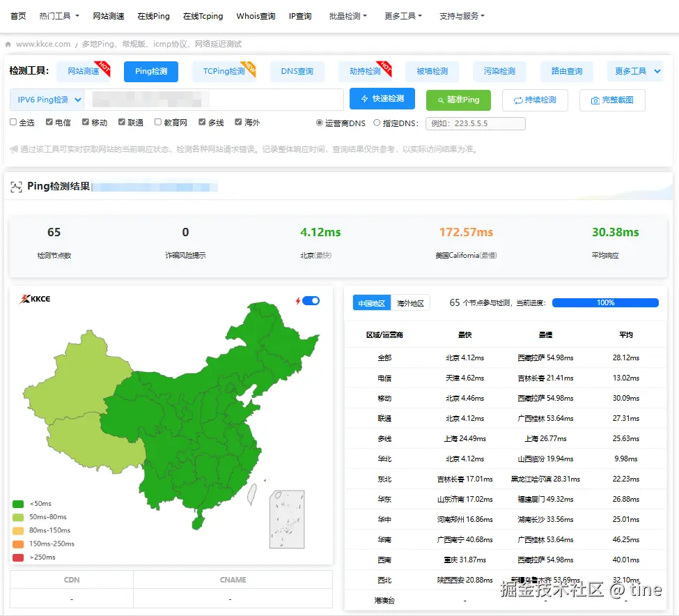The width and height of the screenshot is (679, 616).
Task: Open Whois查询 in top navigation
Action: click(x=256, y=16)
